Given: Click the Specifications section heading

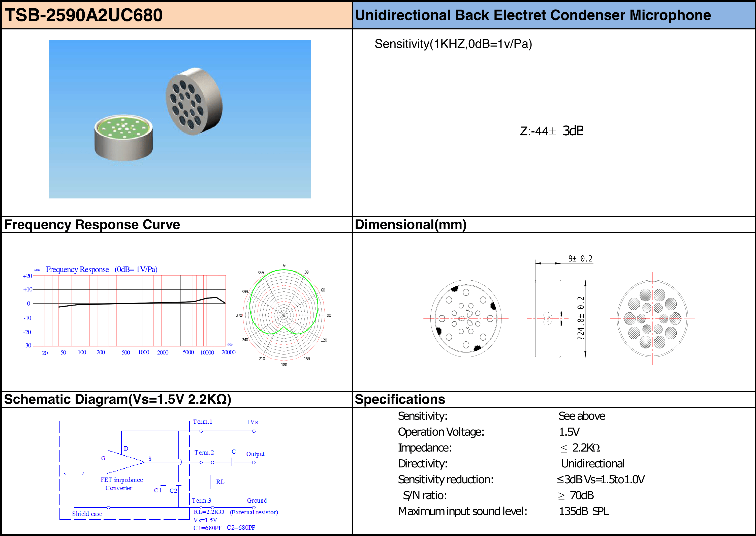Looking at the screenshot, I should pos(400,399).
